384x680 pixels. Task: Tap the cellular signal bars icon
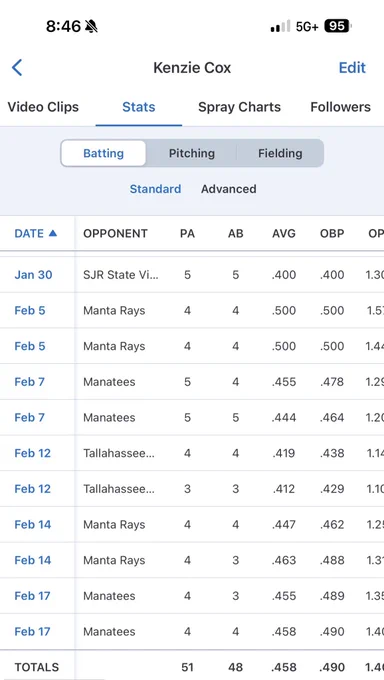(280, 27)
